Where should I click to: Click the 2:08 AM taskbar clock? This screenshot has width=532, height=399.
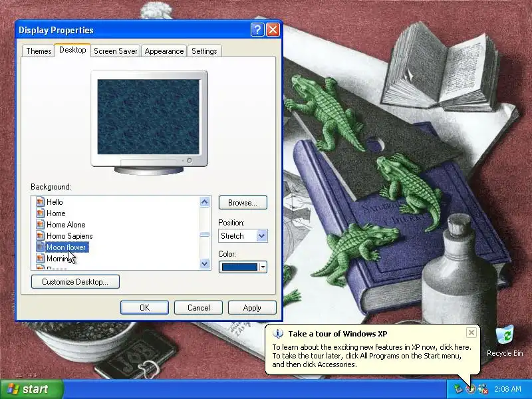[x=507, y=389]
